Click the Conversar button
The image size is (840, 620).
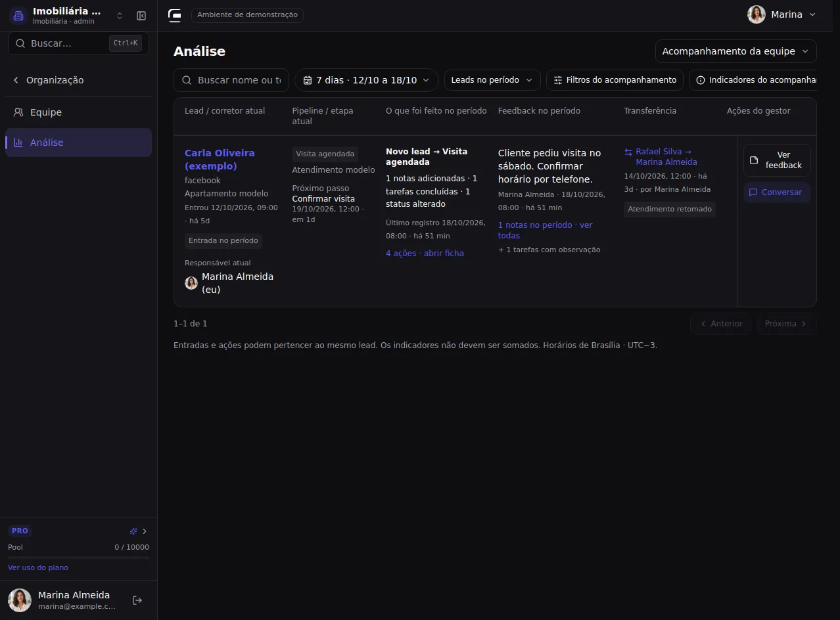click(777, 192)
